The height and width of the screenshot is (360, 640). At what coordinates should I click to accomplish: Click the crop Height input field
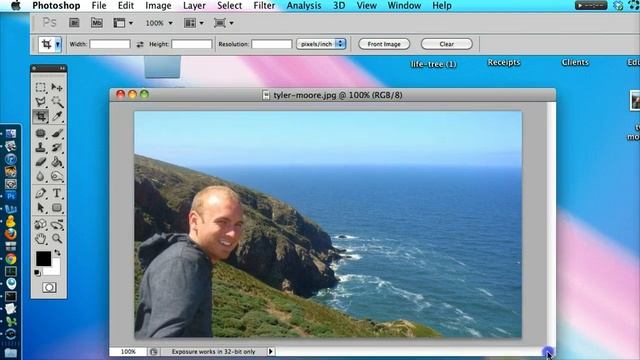tap(191, 44)
